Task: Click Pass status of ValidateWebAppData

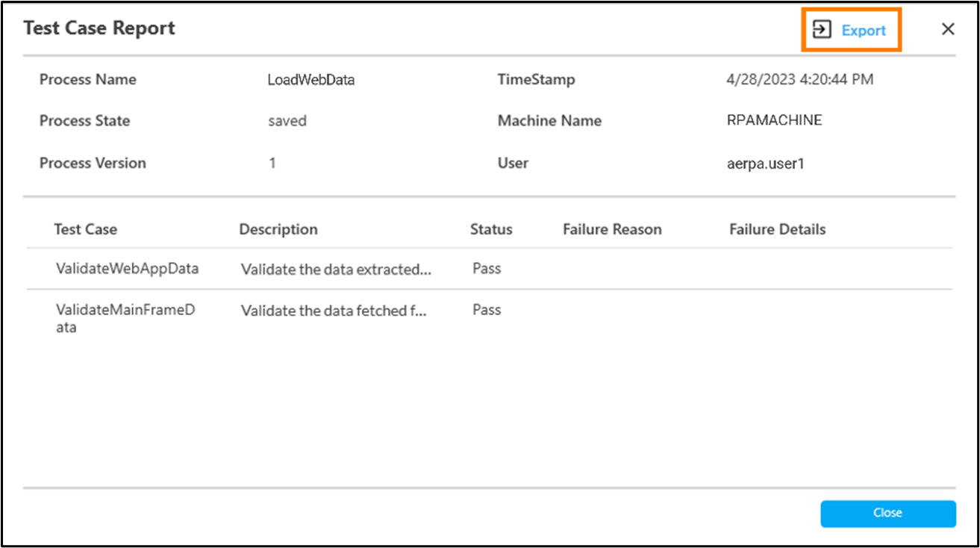Action: [487, 269]
